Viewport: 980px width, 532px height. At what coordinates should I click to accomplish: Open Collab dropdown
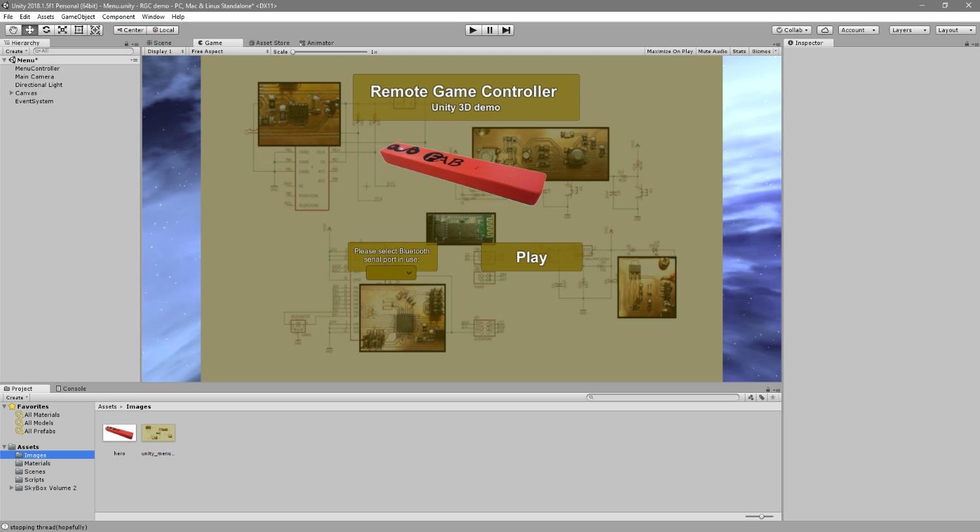tap(792, 30)
